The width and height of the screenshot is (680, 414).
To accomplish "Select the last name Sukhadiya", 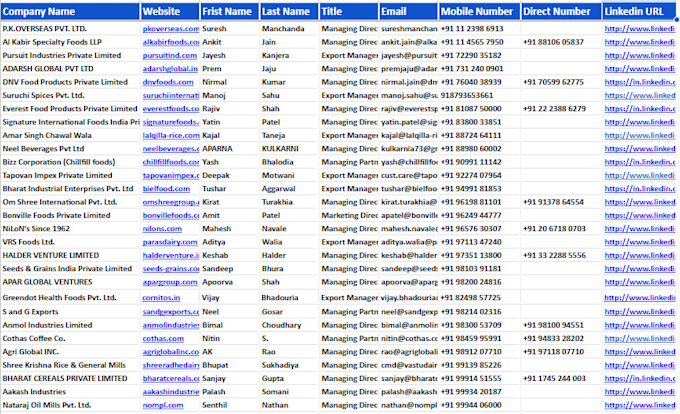I will [x=280, y=365].
